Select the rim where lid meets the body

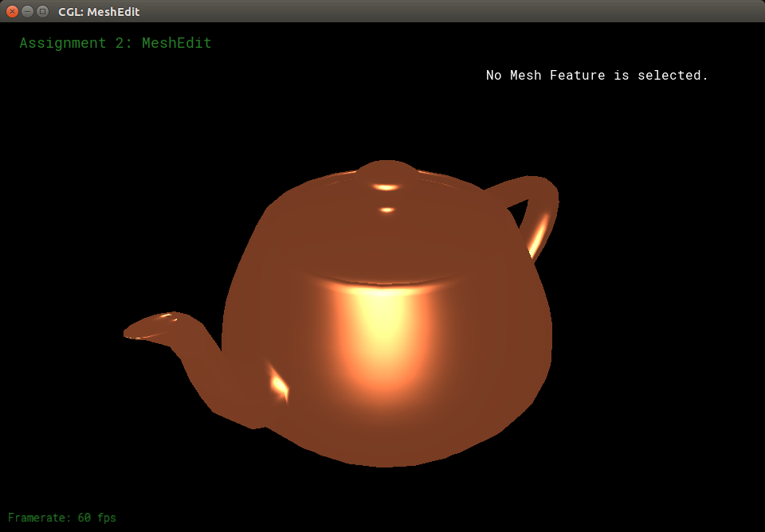pyautogui.click(x=382, y=280)
